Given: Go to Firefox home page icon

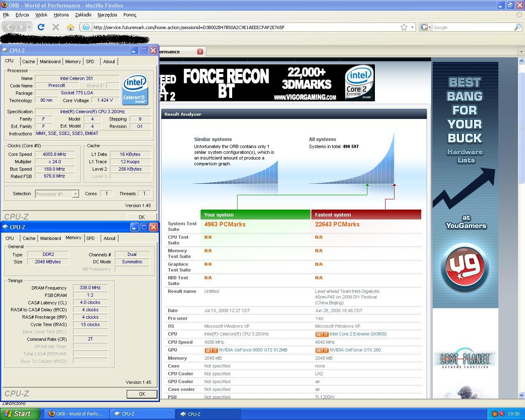Looking at the screenshot, I should 71,27.
